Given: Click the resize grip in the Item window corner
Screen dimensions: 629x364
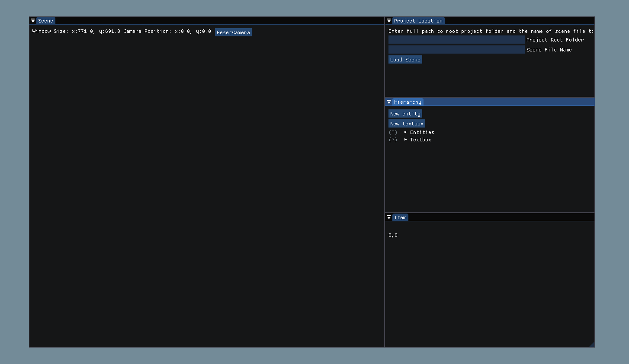Looking at the screenshot, I should click(x=593, y=344).
